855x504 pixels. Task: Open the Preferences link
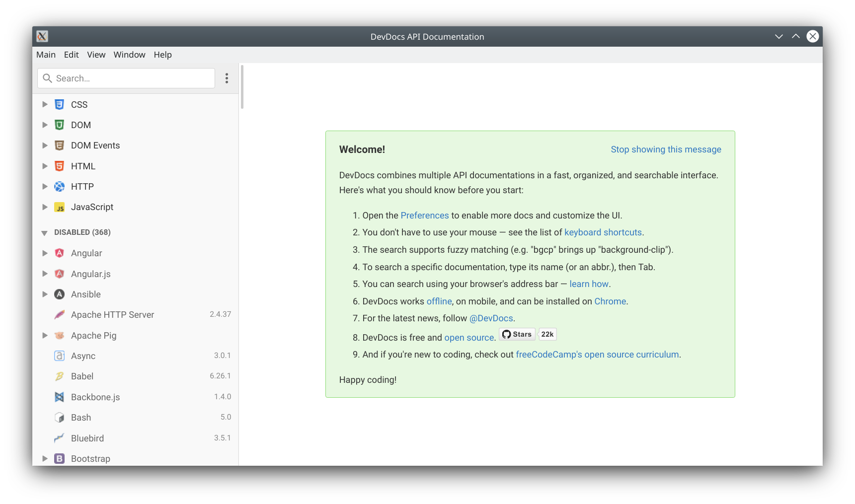pyautogui.click(x=425, y=216)
